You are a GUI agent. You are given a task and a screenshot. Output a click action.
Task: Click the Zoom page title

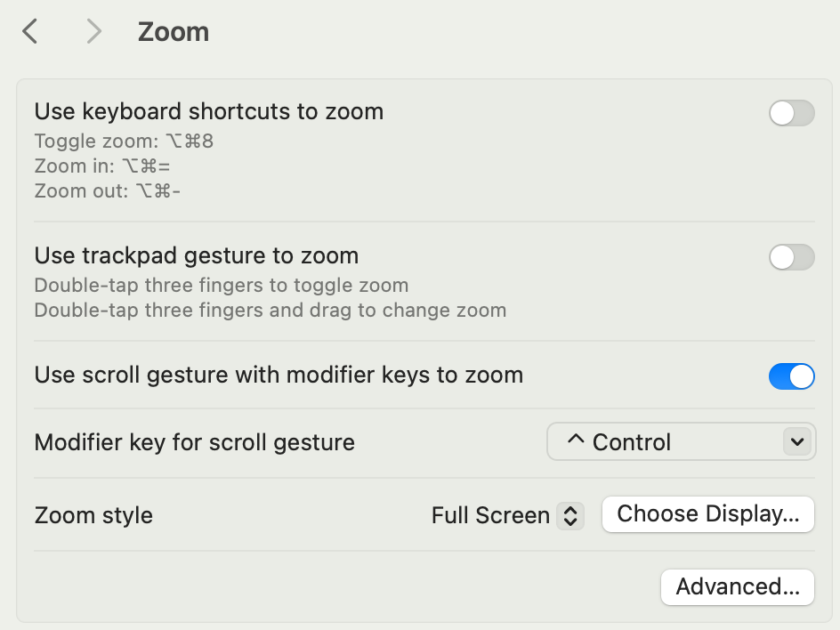(174, 32)
